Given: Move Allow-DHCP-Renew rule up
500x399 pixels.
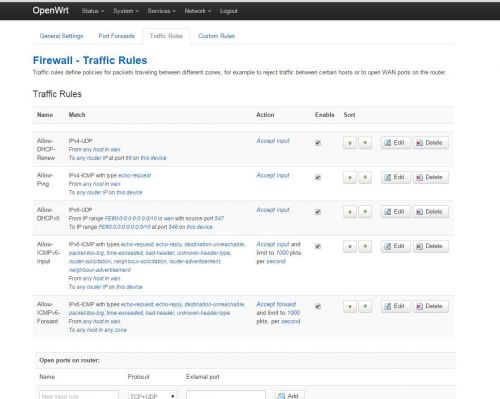Looking at the screenshot, I should (350, 143).
